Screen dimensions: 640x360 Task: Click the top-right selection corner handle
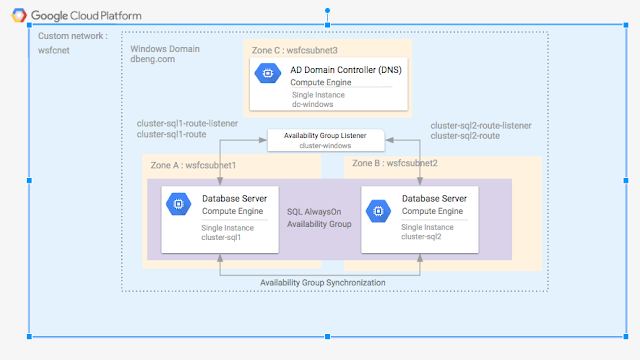coord(626,25)
